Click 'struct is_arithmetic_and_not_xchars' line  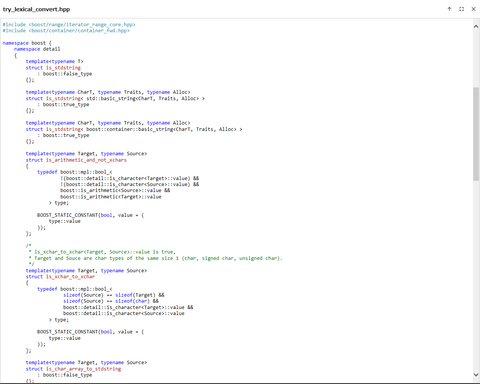(76, 160)
